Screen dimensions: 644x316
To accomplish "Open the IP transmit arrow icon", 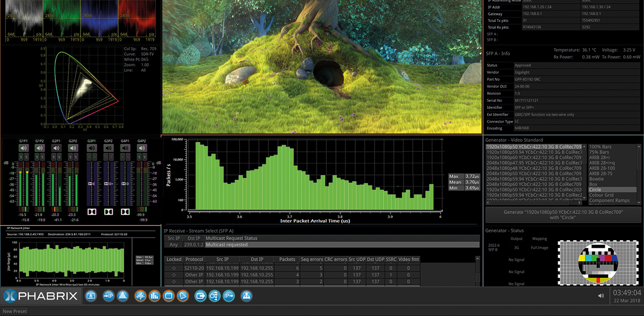I will point(229,296).
